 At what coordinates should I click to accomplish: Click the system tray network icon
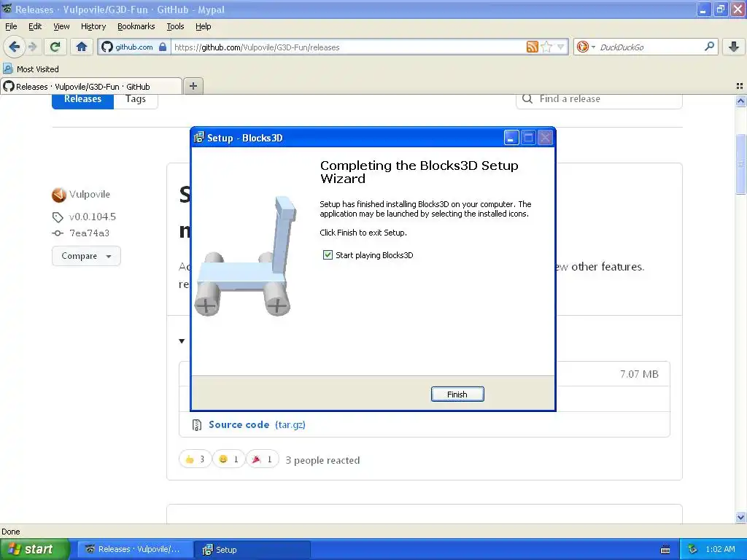(692, 549)
